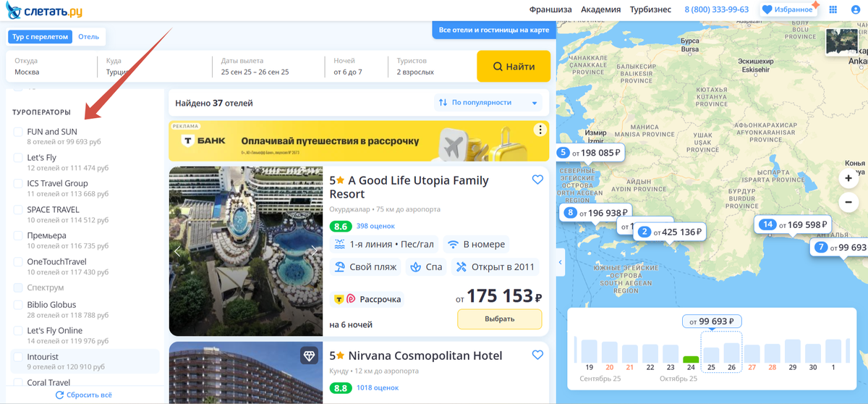Open the Nirvana Cosmopolitan Hotel title
The width and height of the screenshot is (868, 404).
coord(416,355)
